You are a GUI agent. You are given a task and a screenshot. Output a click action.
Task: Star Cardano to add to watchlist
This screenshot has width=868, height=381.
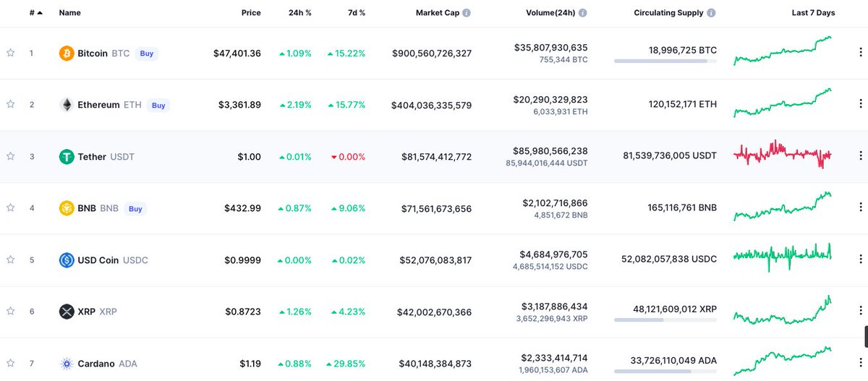click(11, 363)
